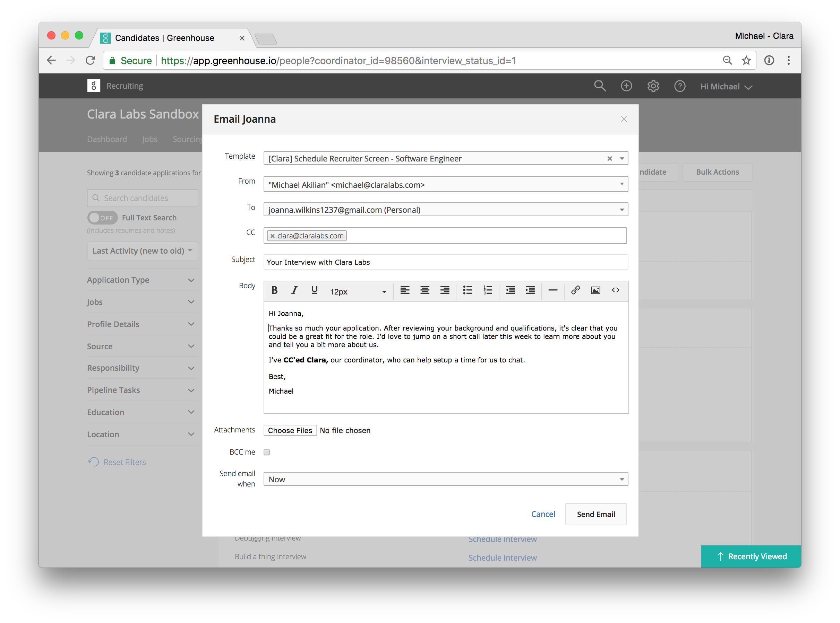The height and width of the screenshot is (623, 840).
Task: Open the Send email when dropdown
Action: pyautogui.click(x=446, y=479)
